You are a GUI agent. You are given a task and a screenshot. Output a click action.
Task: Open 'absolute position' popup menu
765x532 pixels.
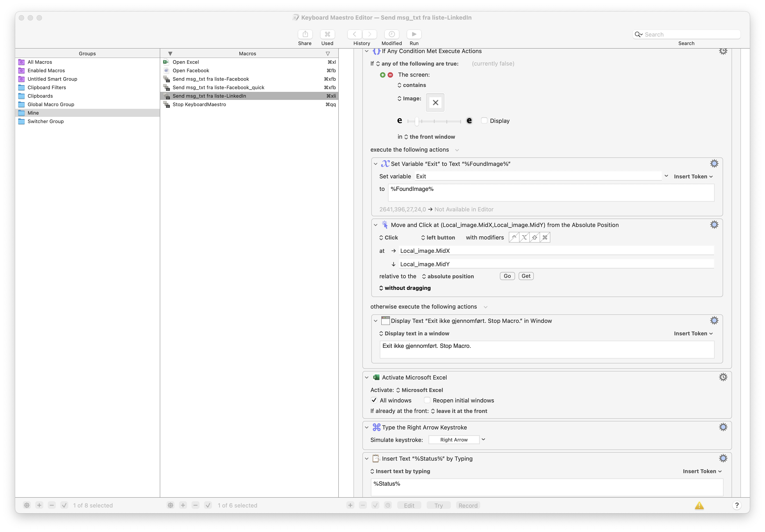coord(448,276)
